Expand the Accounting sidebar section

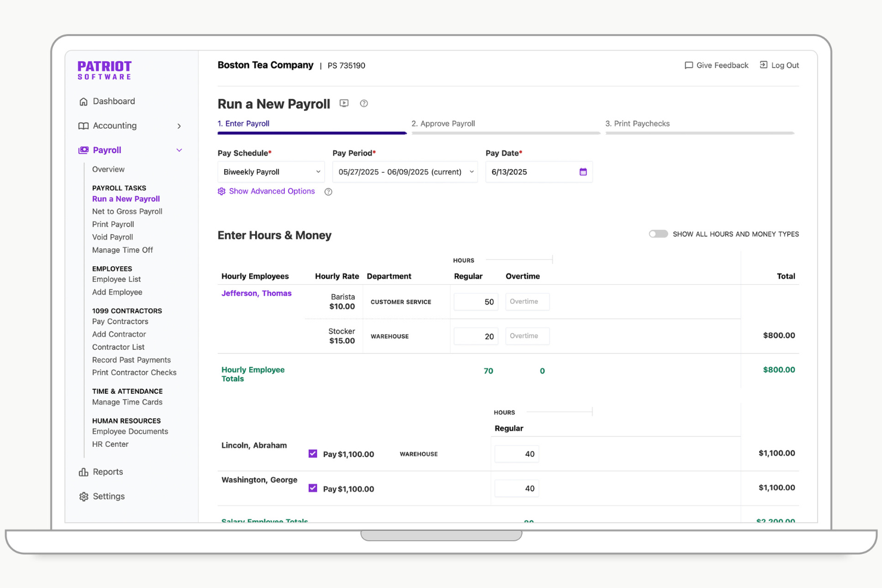[x=179, y=126]
